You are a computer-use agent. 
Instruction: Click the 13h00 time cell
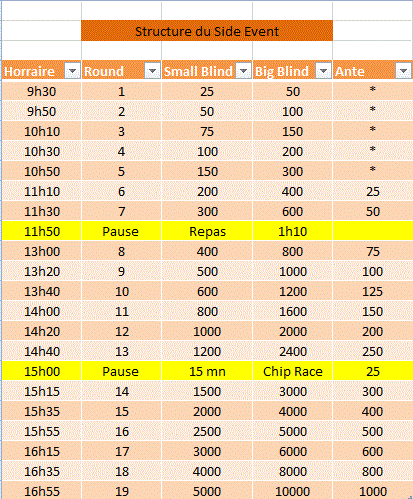(41, 251)
